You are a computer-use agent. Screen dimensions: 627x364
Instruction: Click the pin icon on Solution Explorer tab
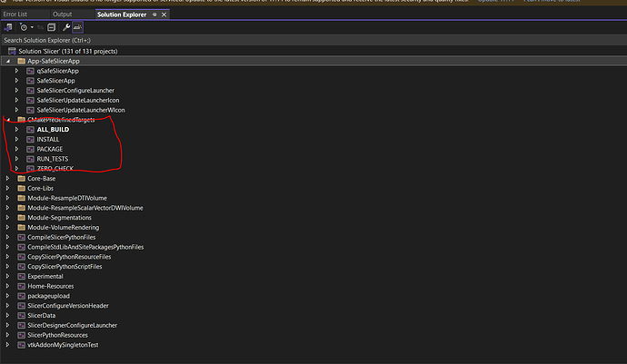tap(154, 15)
